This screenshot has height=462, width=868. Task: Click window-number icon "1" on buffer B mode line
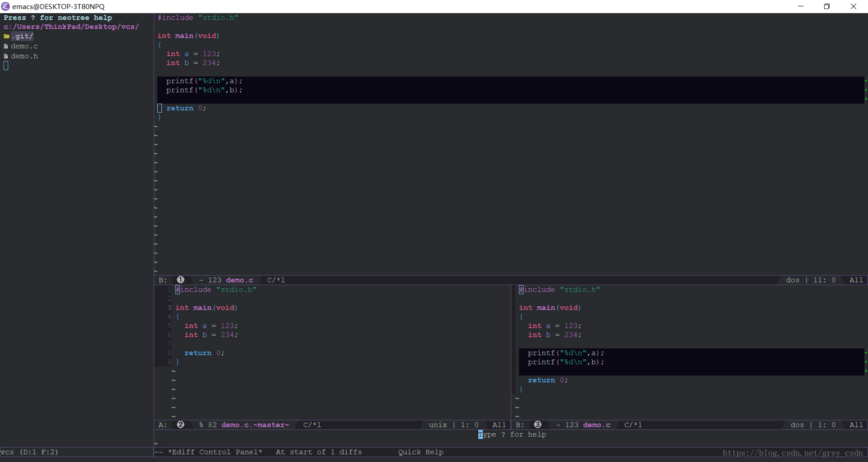pyautogui.click(x=181, y=280)
